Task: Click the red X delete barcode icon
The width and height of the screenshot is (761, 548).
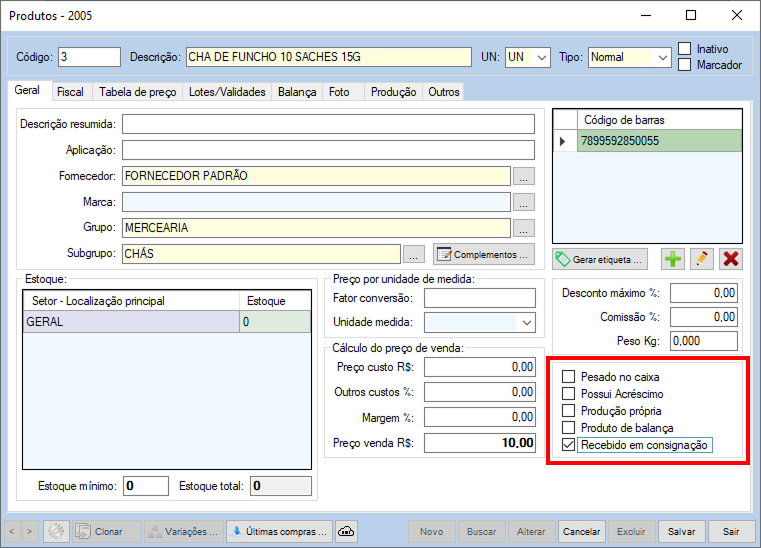Action: 731,259
